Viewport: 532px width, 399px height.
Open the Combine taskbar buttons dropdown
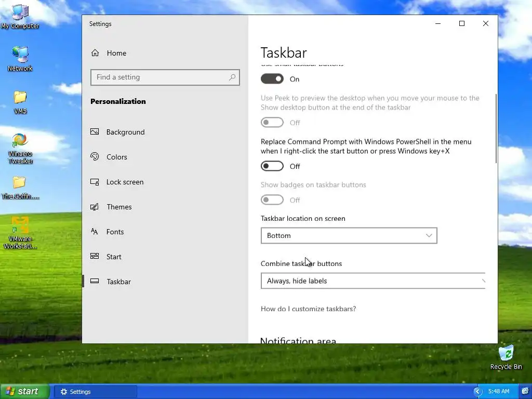pos(373,281)
